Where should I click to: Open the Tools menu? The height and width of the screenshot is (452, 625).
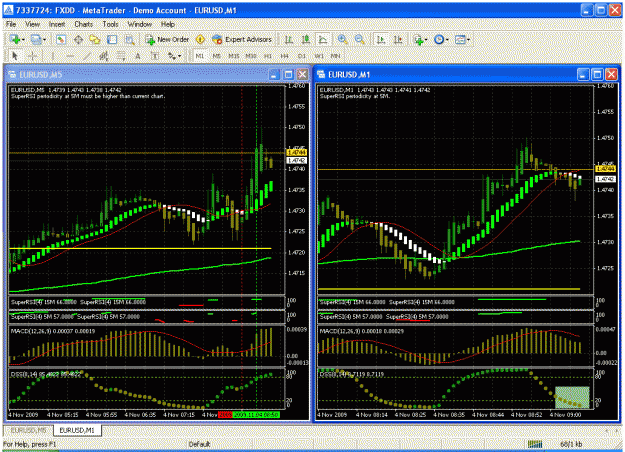[x=110, y=24]
